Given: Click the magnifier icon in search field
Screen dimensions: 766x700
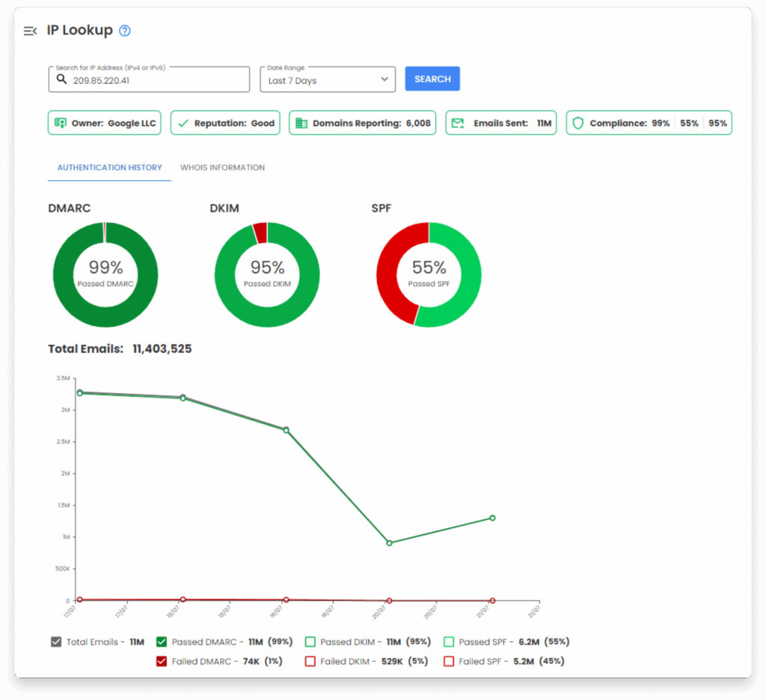Looking at the screenshot, I should (62, 79).
